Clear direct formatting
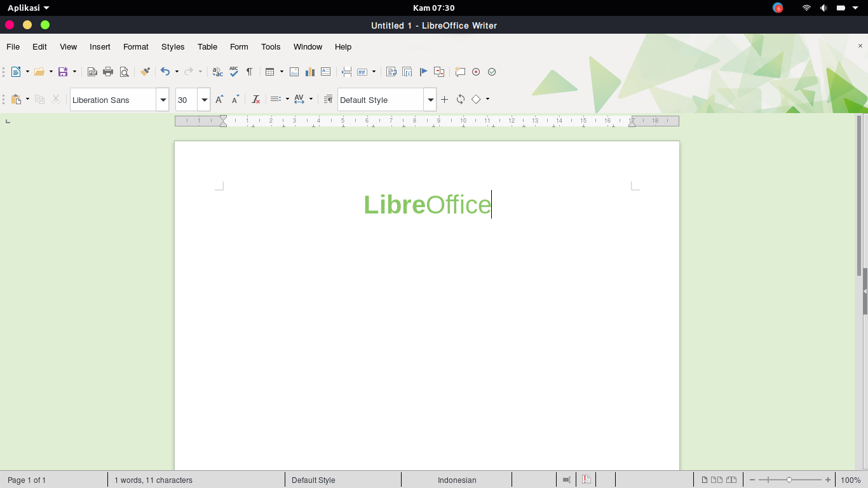Screen dimensions: 868x488 coord(255,99)
